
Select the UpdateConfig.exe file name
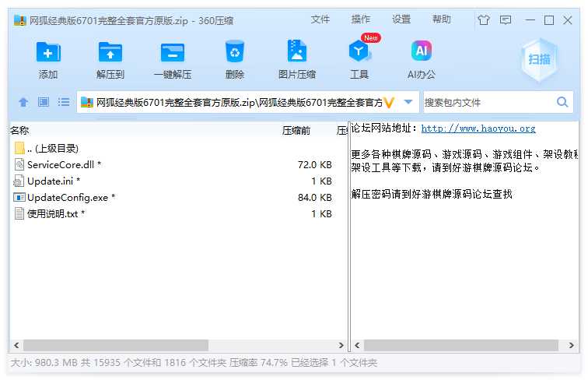coord(72,197)
